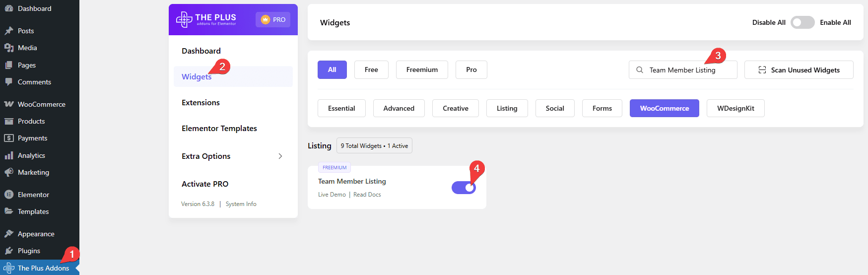Expand Extra Options chevron arrow
The width and height of the screenshot is (868, 275).
tap(280, 156)
